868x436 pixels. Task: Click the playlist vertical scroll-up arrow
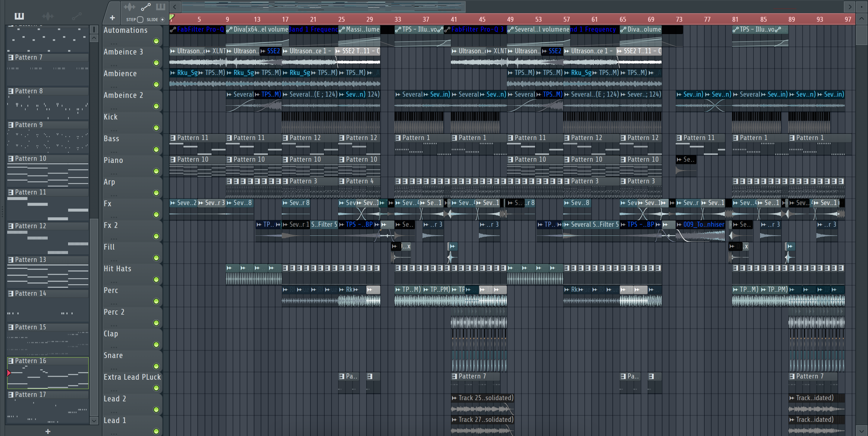[x=862, y=19]
